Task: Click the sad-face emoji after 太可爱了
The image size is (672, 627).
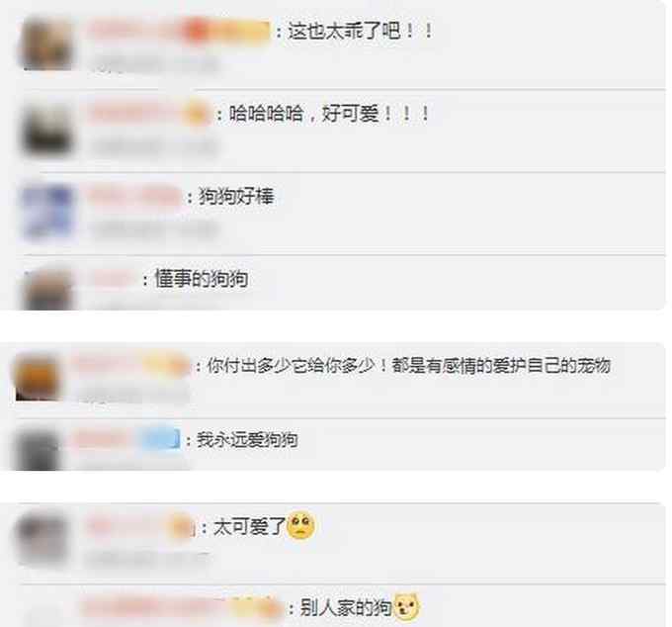Action: [301, 525]
